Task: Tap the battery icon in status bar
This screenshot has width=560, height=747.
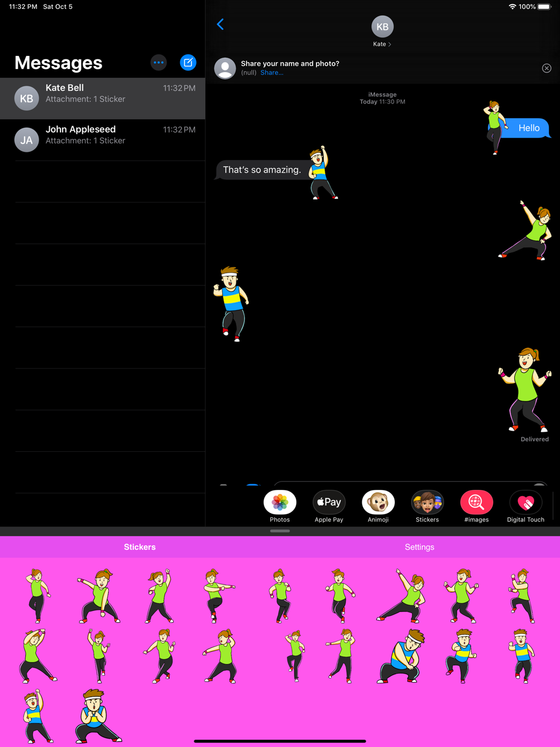Action: click(544, 7)
